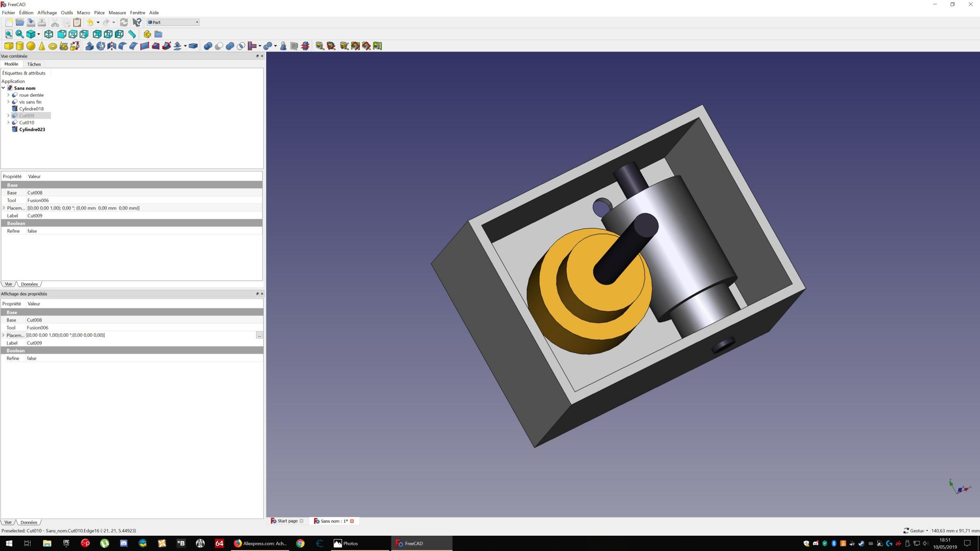Expand the Cut010 tree node
Screen dimensions: 980x551
[8, 122]
